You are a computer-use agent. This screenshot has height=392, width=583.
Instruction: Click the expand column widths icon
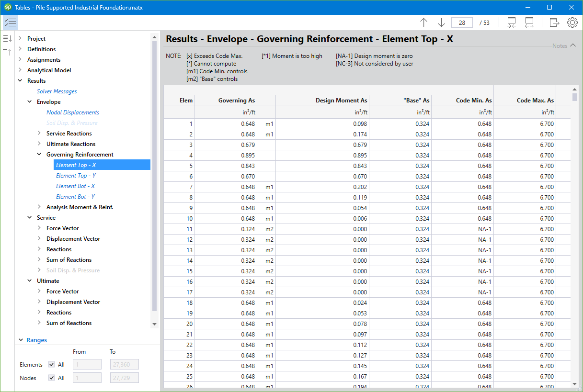coord(529,22)
